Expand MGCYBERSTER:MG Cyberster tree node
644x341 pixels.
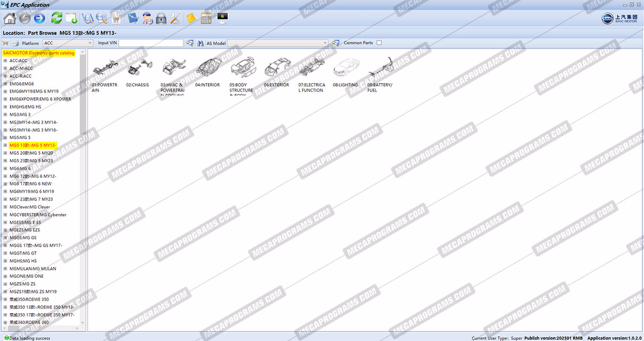pyautogui.click(x=5, y=215)
